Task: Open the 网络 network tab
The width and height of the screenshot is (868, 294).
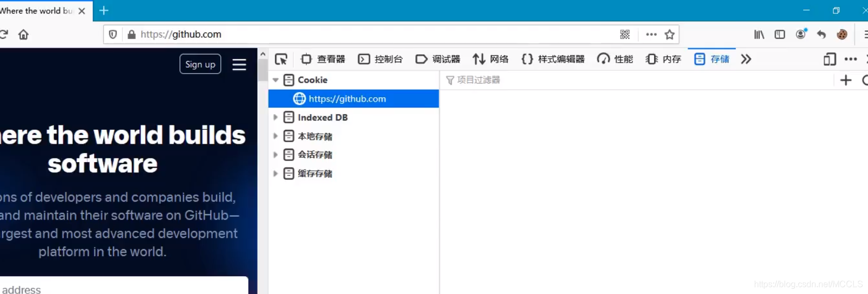Action: 490,59
